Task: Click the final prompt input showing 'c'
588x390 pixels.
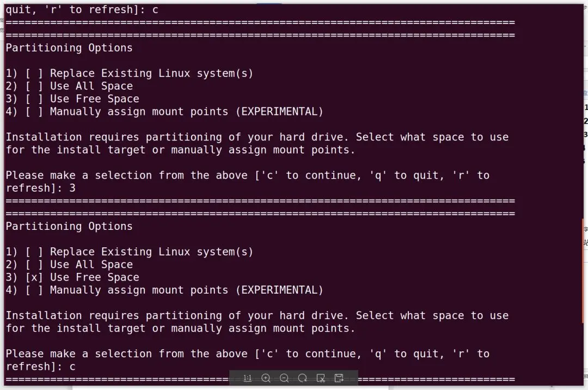Action: [x=72, y=367]
